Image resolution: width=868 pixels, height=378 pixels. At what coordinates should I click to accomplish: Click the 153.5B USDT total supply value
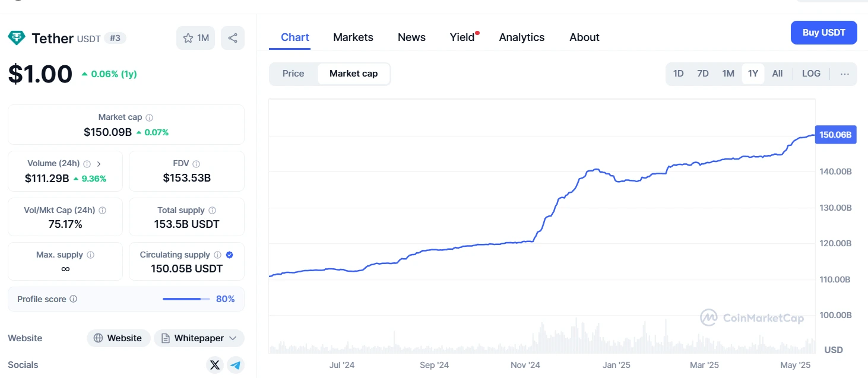[187, 224]
